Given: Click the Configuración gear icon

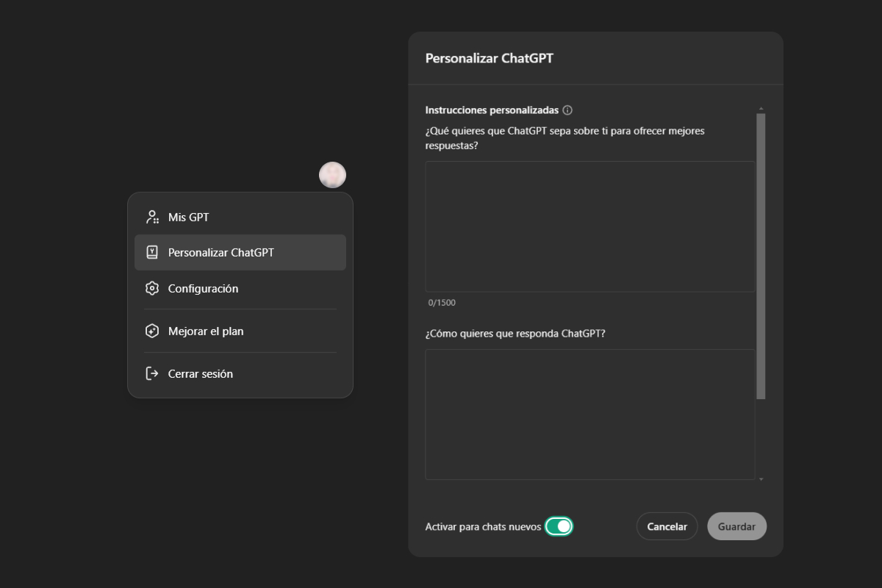Looking at the screenshot, I should point(152,288).
